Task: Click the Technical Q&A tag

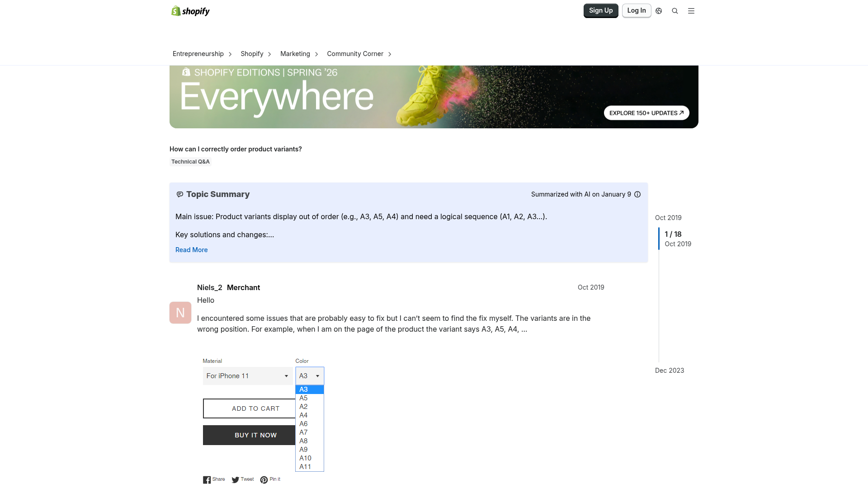Action: coord(190,162)
